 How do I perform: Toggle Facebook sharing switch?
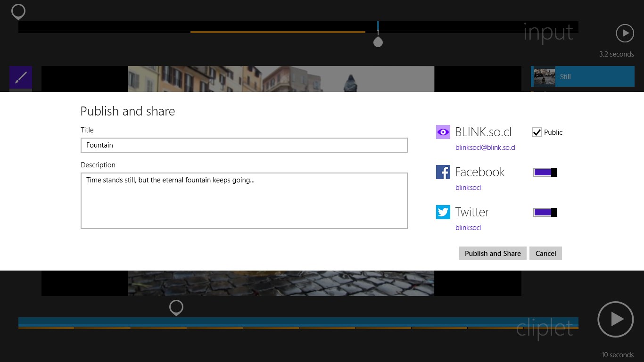pos(545,173)
